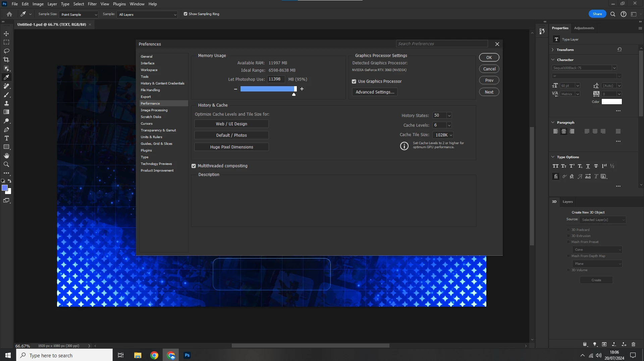Switch to the Adjustments tab

tap(584, 28)
